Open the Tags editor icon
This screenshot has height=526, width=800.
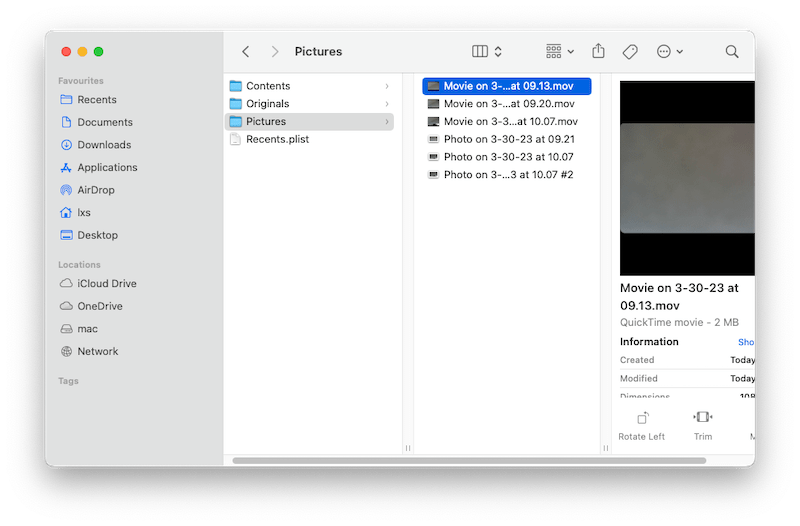[630, 51]
